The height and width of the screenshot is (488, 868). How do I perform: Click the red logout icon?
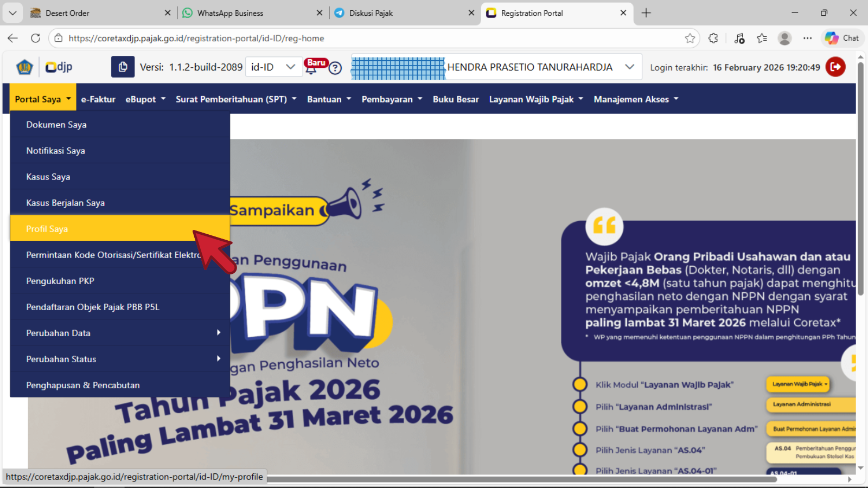(x=835, y=67)
